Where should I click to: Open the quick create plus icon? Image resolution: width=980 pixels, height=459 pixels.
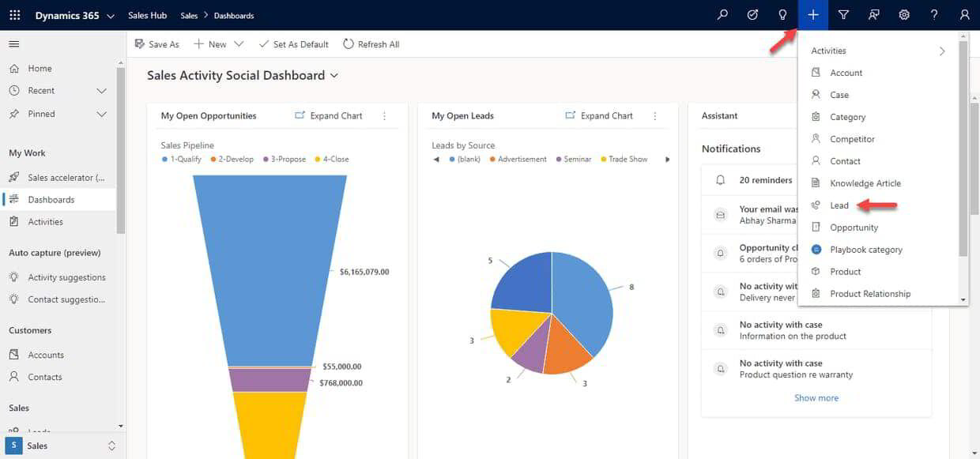812,14
